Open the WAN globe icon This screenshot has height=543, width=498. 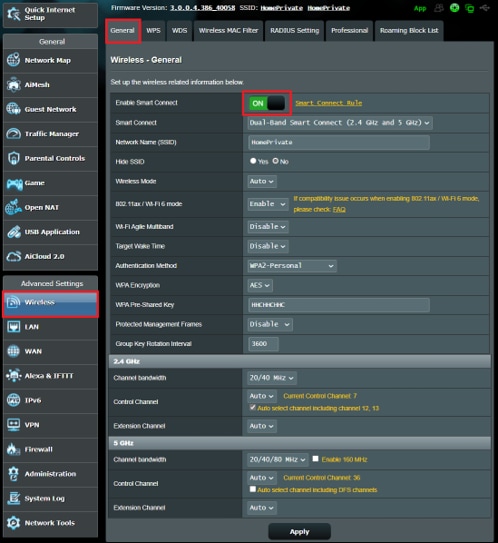pyautogui.click(x=14, y=351)
